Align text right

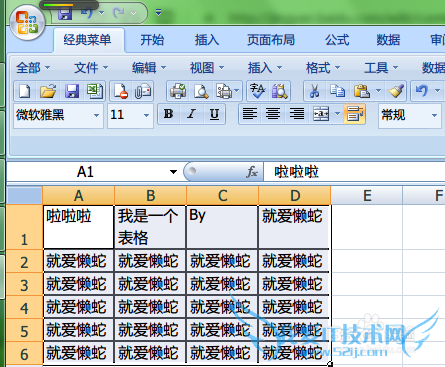[x=296, y=114]
